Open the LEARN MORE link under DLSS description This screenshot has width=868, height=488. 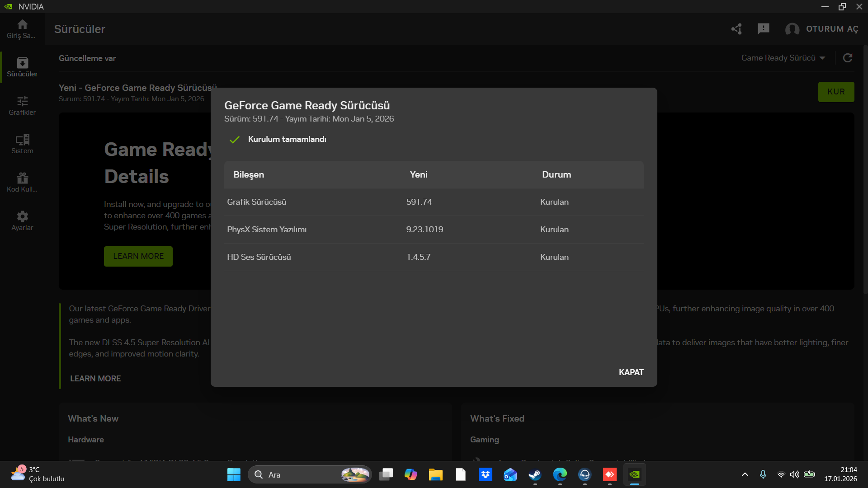point(95,379)
